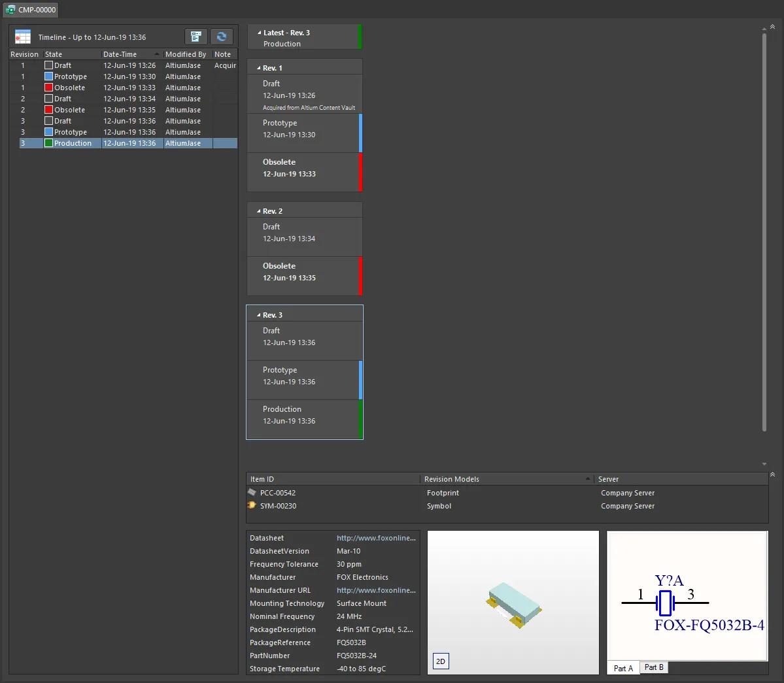Screen dimensions: 784x683
Task: Select the Rev. 3 Production lifecycle block
Action: point(304,419)
